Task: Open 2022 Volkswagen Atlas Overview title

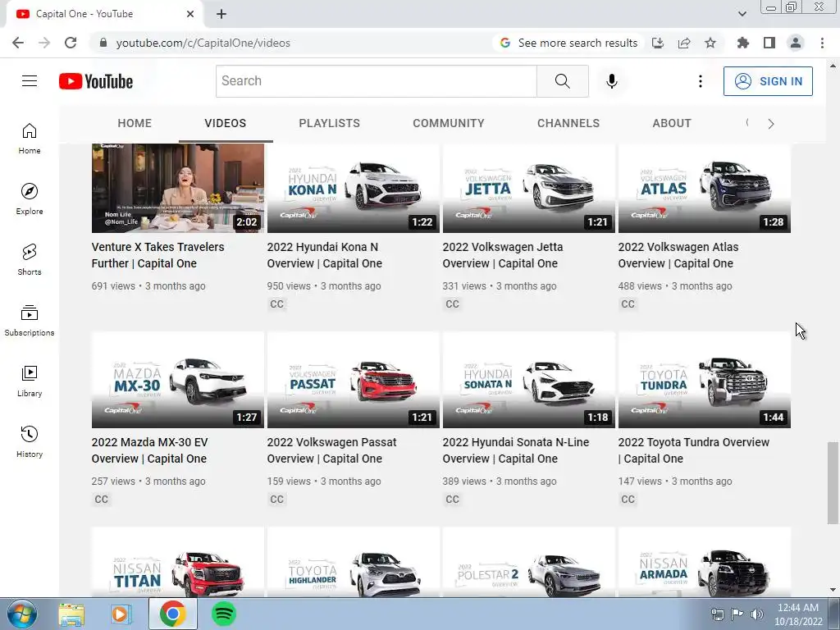Action: 678,255
